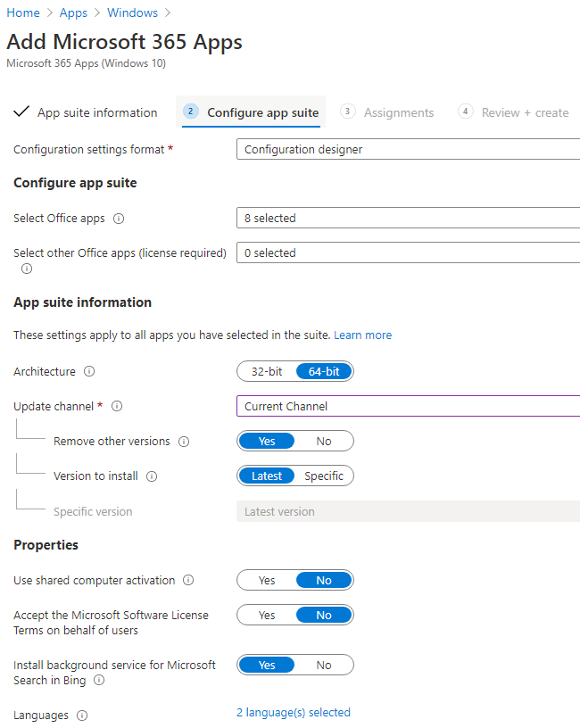Choose Specific version to install

click(324, 476)
